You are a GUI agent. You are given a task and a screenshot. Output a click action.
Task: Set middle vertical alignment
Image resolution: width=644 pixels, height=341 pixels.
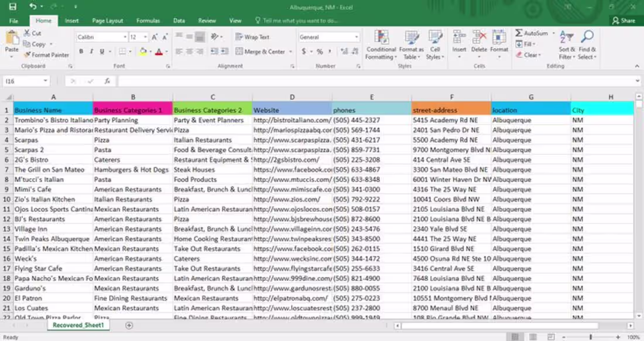[x=189, y=37]
